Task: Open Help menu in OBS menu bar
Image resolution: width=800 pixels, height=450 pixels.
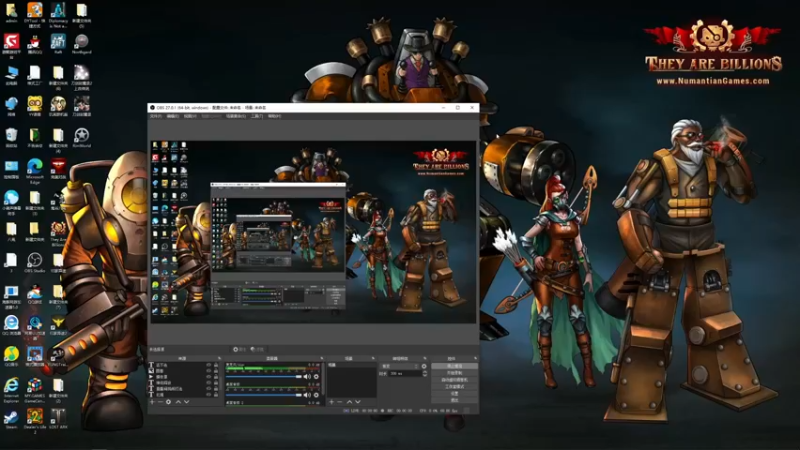Action: [274, 116]
